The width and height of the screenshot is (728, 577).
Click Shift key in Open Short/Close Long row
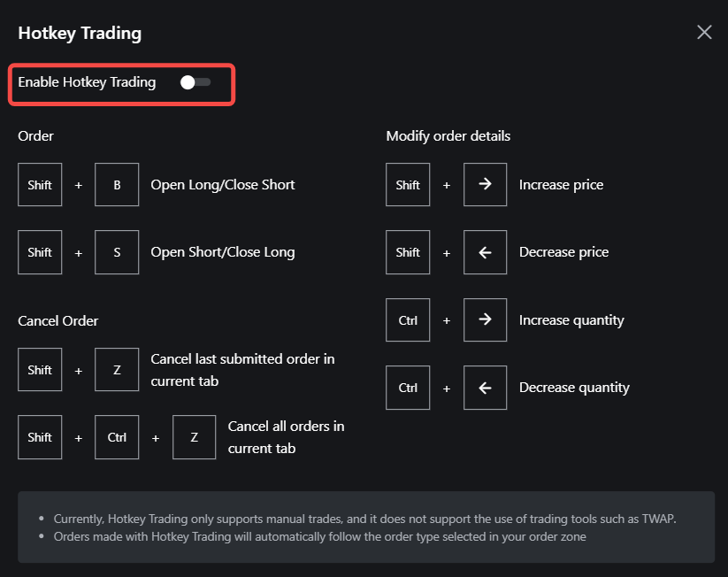40,252
